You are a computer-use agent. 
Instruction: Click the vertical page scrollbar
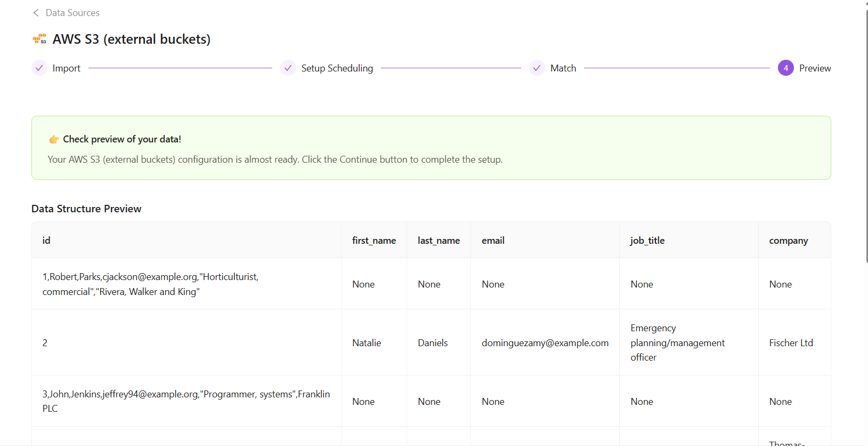pos(866,133)
